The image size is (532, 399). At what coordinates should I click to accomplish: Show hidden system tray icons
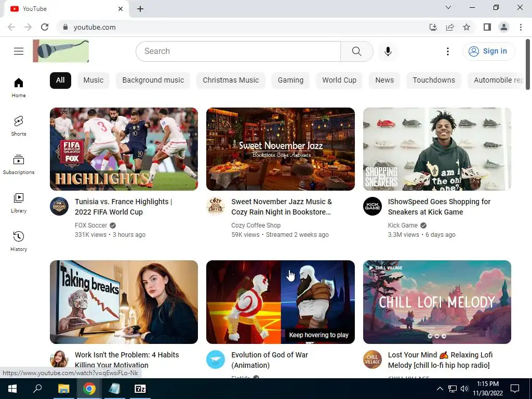pyautogui.click(x=440, y=389)
